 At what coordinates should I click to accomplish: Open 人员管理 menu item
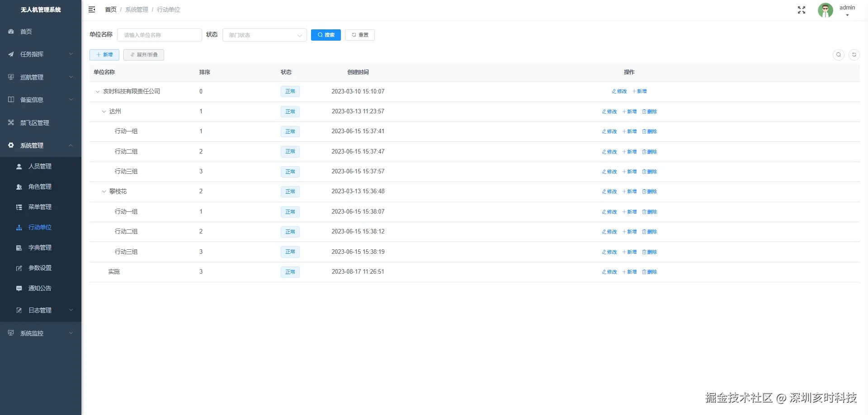[41, 167]
